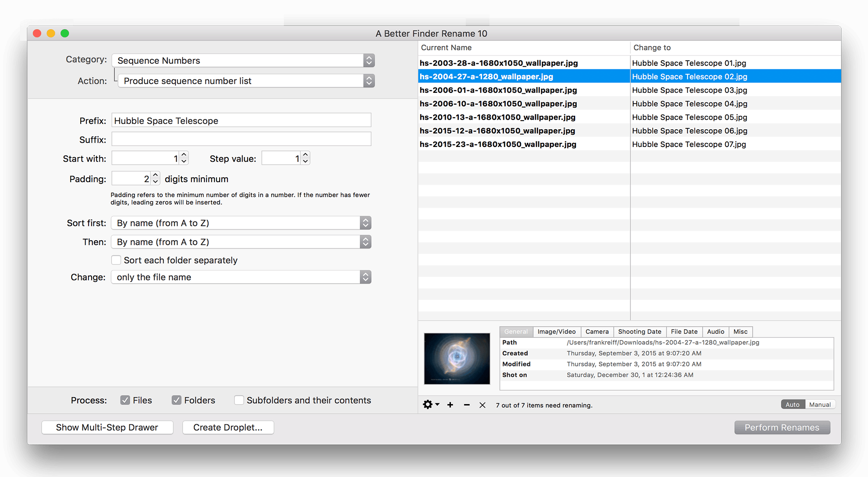The image size is (868, 477).
Task: Click the cancel X icon
Action: tap(481, 405)
